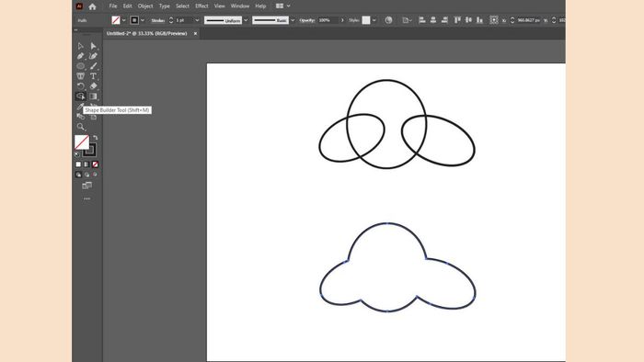Open the Type menu
The height and width of the screenshot is (362, 644).
tap(165, 6)
